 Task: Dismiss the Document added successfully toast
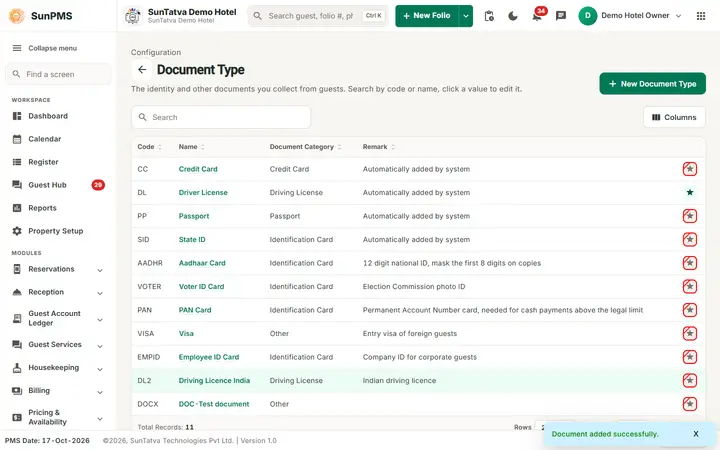696,434
